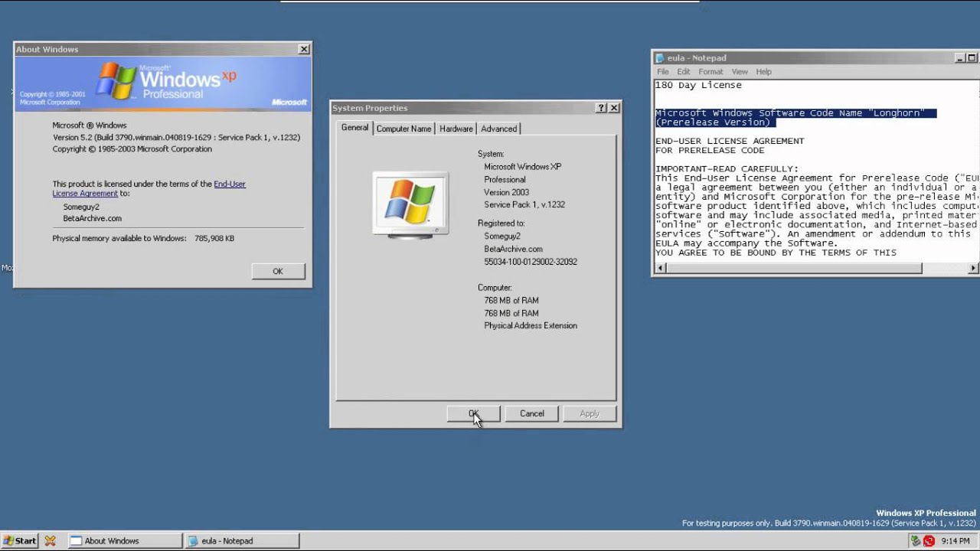Viewport: 980px width, 551px height.
Task: Maximize the eula Notepad window
Action: coord(972,58)
